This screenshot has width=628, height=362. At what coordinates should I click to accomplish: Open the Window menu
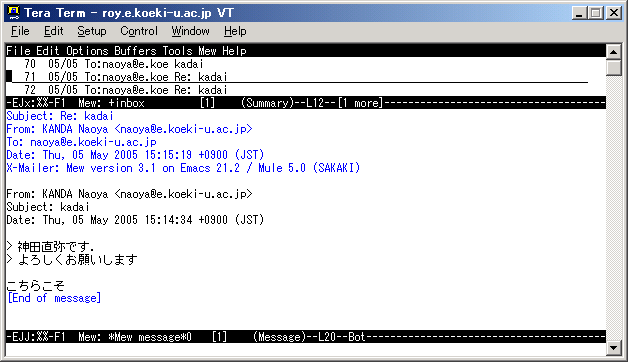[191, 31]
